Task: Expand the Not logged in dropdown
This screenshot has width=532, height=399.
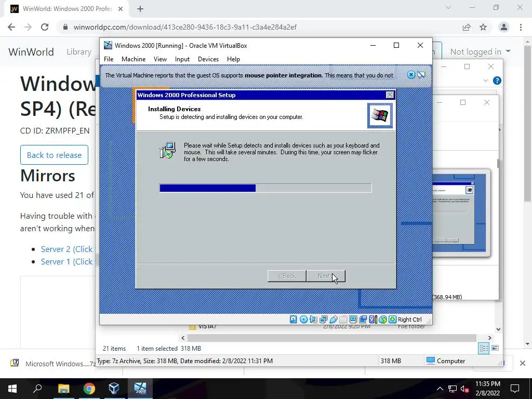Action: tap(480, 52)
